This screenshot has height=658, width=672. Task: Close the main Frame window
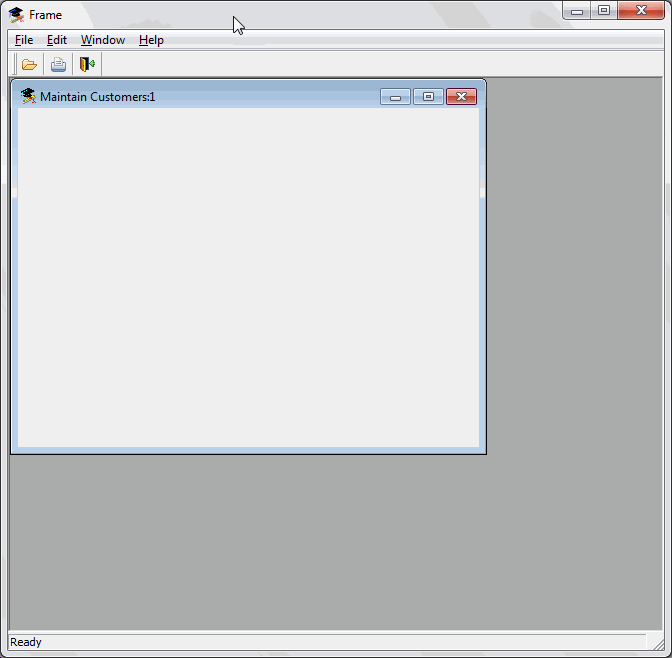click(640, 11)
